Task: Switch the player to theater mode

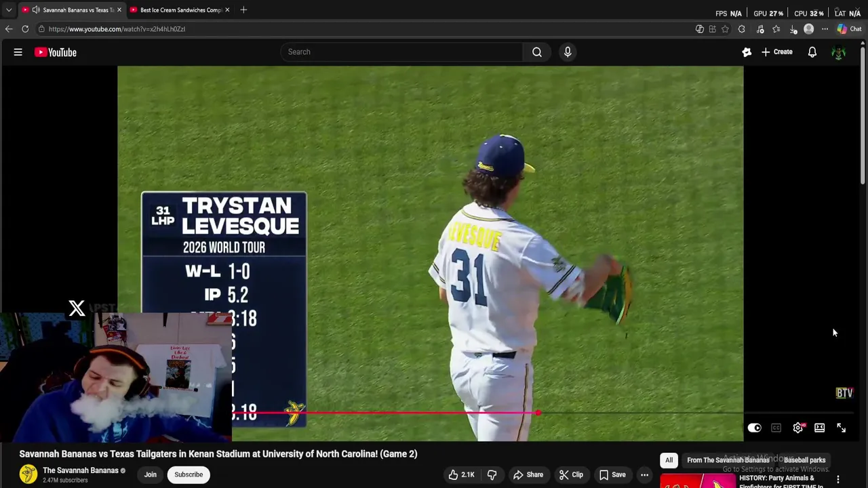Action: click(820, 428)
